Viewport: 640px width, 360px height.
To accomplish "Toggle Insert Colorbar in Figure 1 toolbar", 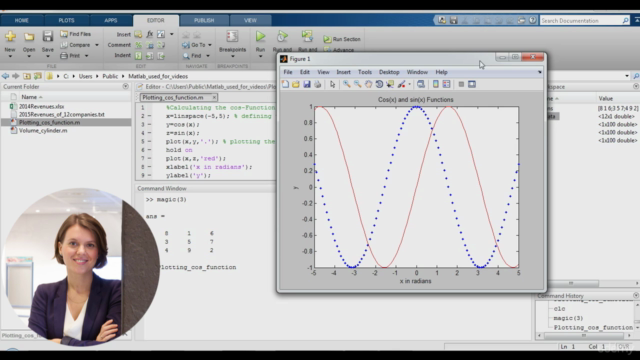I will coord(436,84).
